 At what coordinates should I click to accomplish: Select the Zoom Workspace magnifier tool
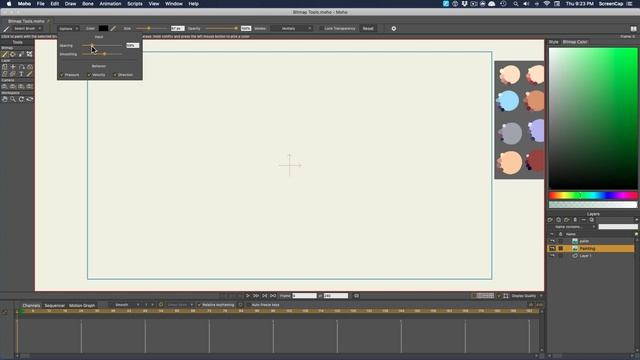pyautogui.click(x=13, y=99)
